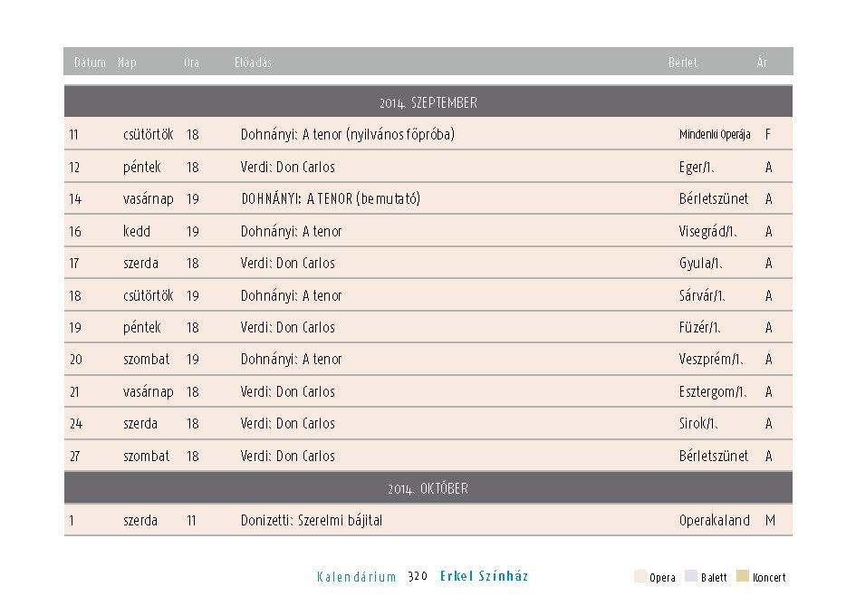856x616 pixels.
Task: Click date "24" in the Dátum column
Action: tap(76, 424)
